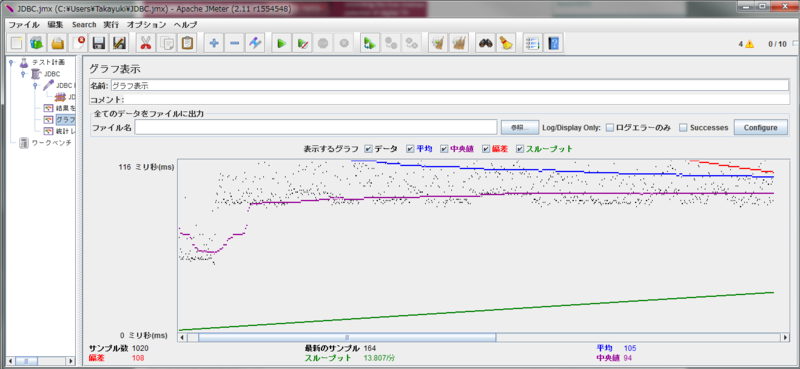The height and width of the screenshot is (369, 800).
Task: Enable the ログエラーのみ checkbox
Action: (609, 128)
